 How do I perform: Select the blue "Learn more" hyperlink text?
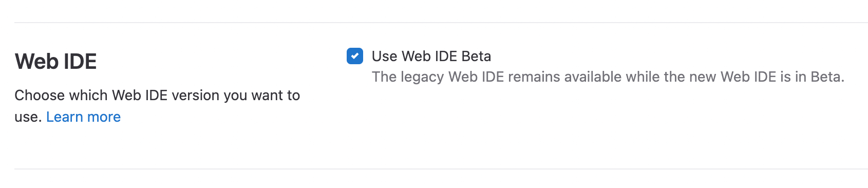[x=83, y=117]
